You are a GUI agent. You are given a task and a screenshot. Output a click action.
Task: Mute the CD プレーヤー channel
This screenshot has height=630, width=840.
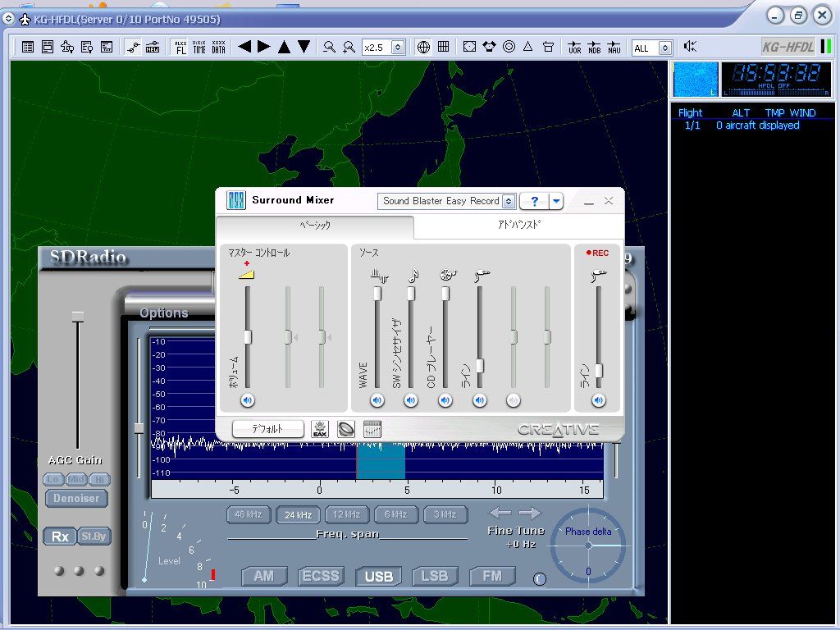[x=445, y=400]
